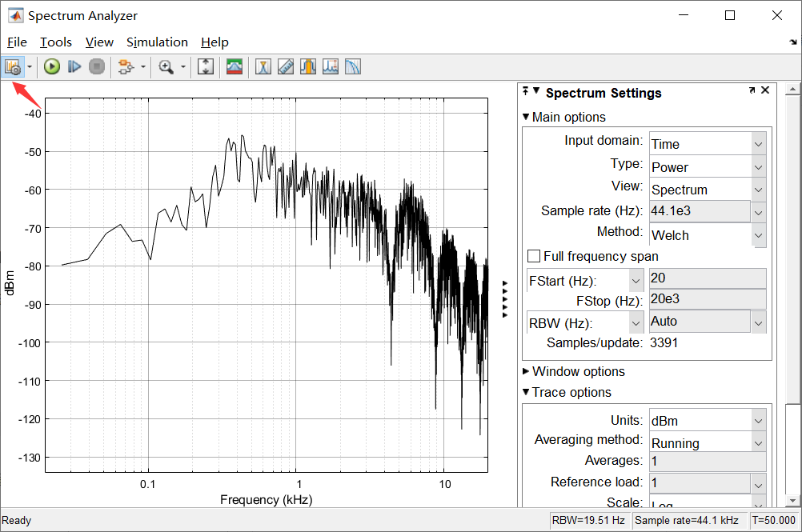Click the Ready status text
This screenshot has height=532, width=802.
[16, 520]
